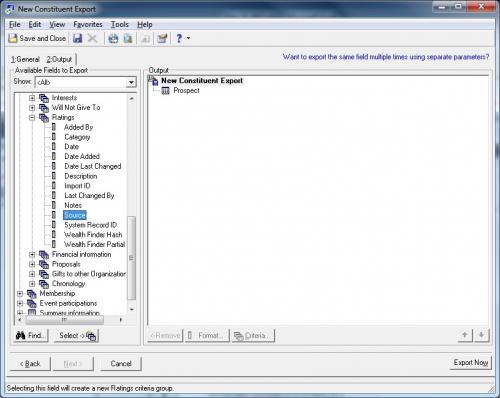The width and height of the screenshot is (500, 398).
Task: Click the Cancel button
Action: (x=121, y=364)
